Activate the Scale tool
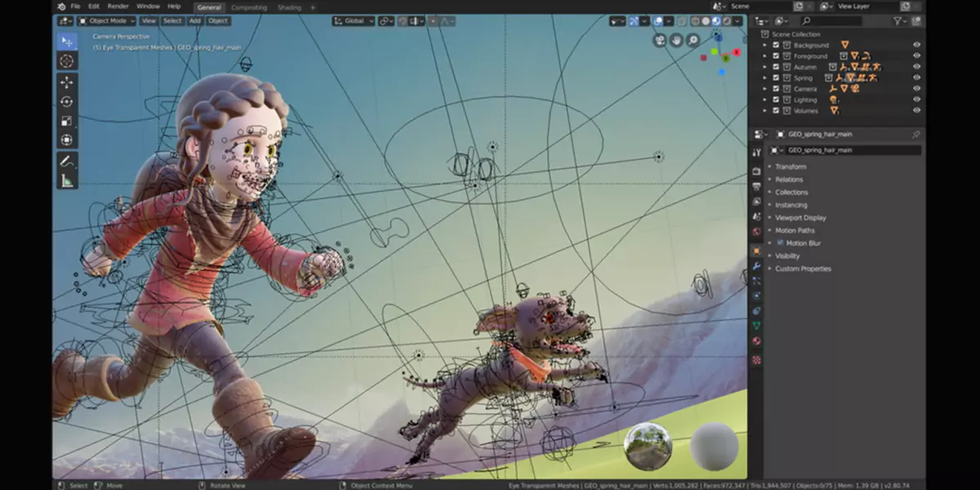This screenshot has width=980, height=490. click(67, 121)
